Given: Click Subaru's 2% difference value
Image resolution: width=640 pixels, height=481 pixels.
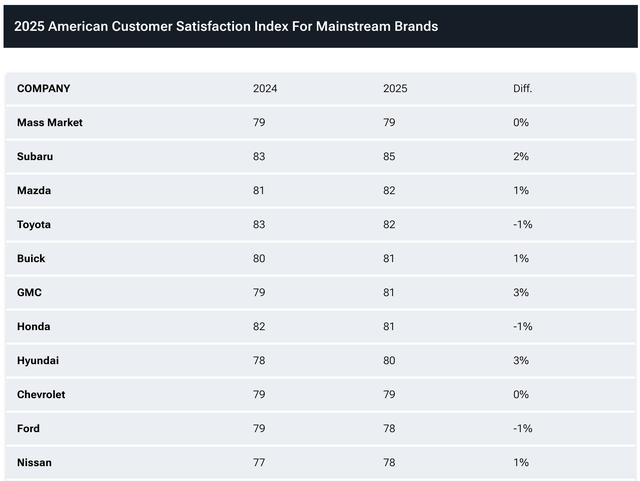Looking at the screenshot, I should coord(521,156).
